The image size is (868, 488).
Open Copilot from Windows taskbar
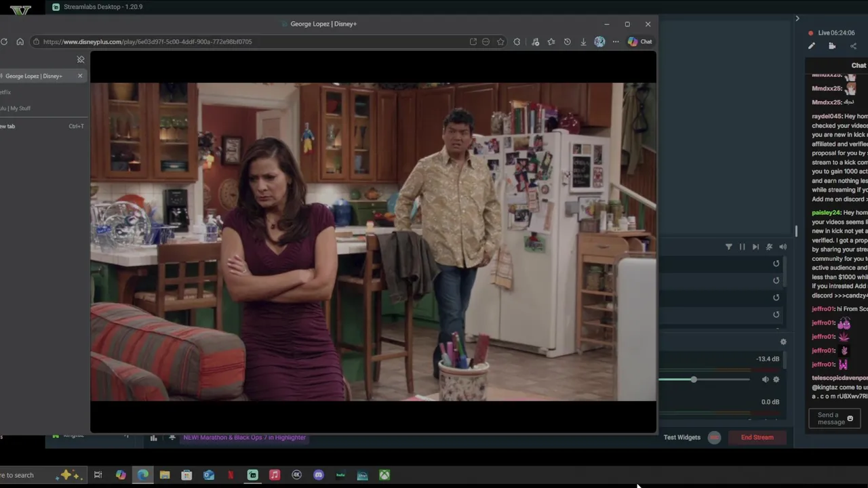click(x=121, y=475)
